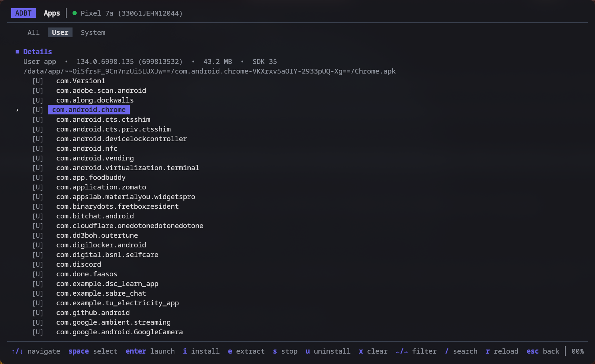The image size is (595, 364).
Task: Click the reload hint in footer
Action: click(502, 351)
